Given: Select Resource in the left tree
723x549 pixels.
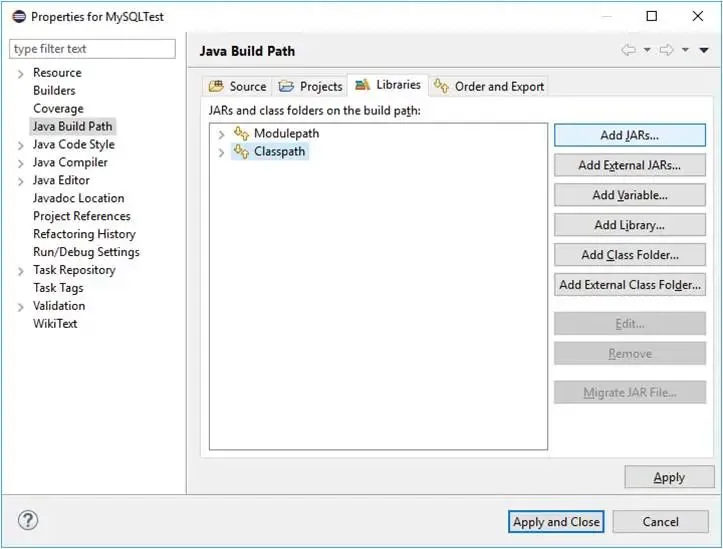Looking at the screenshot, I should 57,72.
